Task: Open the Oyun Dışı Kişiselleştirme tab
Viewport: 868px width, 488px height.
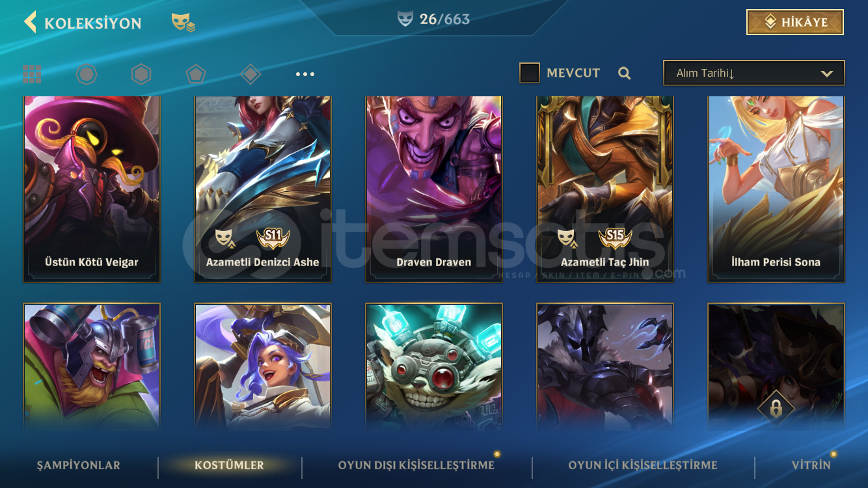Action: click(416, 465)
